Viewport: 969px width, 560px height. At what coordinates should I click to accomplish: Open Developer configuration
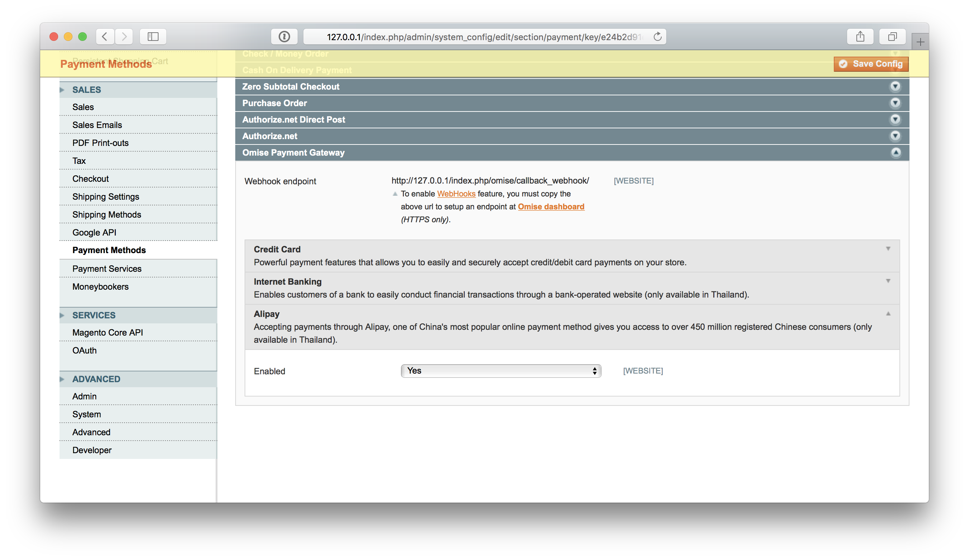pyautogui.click(x=138, y=450)
